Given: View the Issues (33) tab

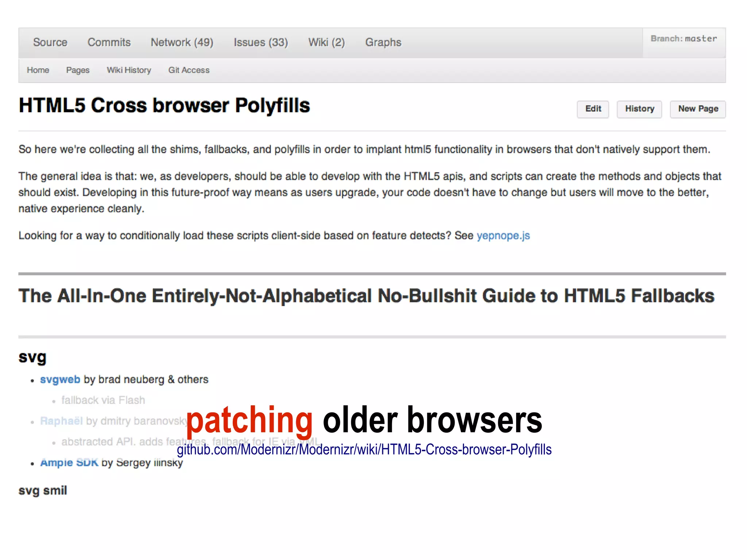Looking at the screenshot, I should click(261, 42).
